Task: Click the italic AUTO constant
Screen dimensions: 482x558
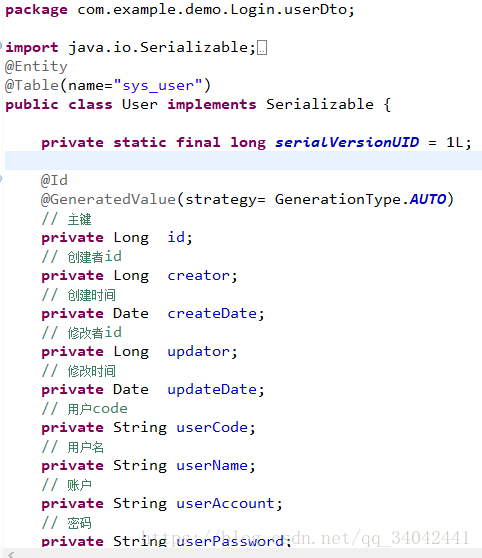Action: [428, 199]
